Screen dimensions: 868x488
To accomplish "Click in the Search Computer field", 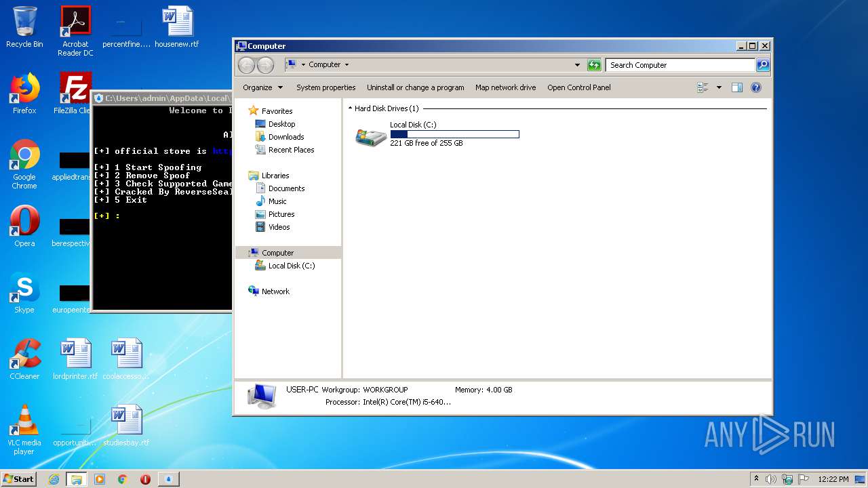I will pos(680,65).
